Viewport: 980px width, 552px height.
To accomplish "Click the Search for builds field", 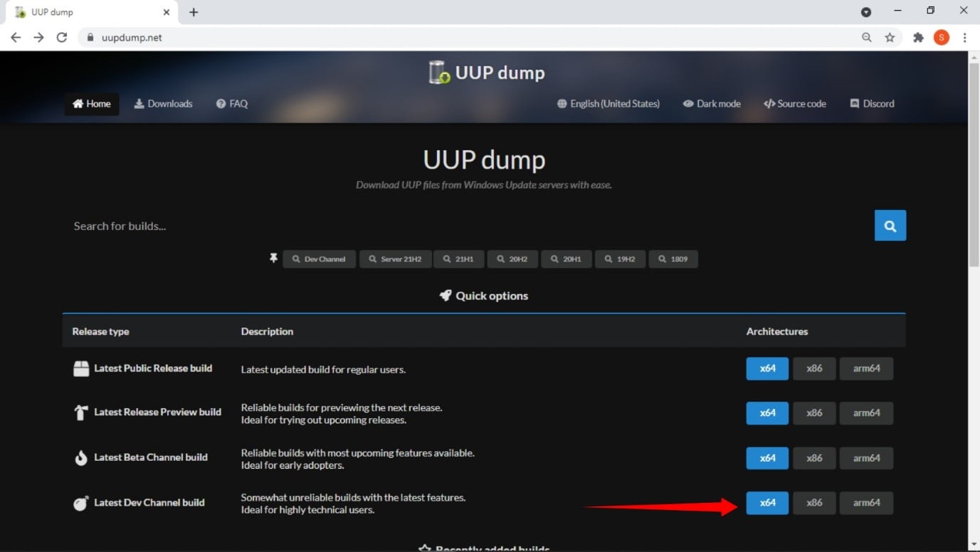I will (x=468, y=226).
